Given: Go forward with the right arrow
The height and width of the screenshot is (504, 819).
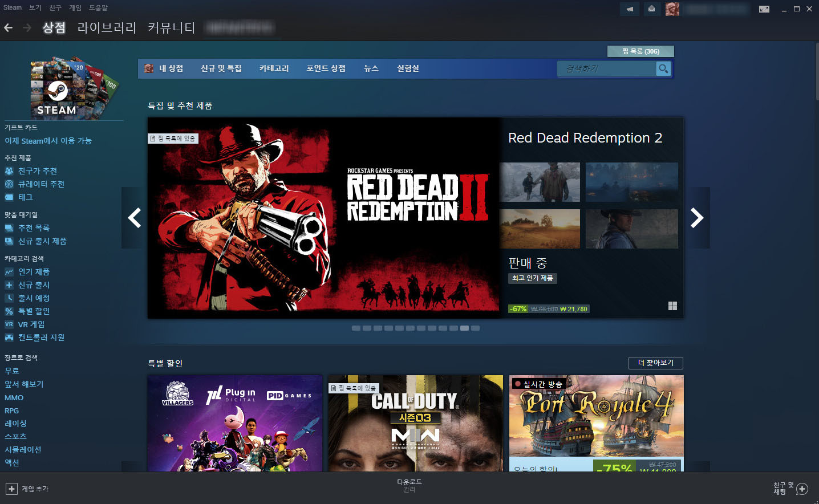Looking at the screenshot, I should (x=27, y=27).
